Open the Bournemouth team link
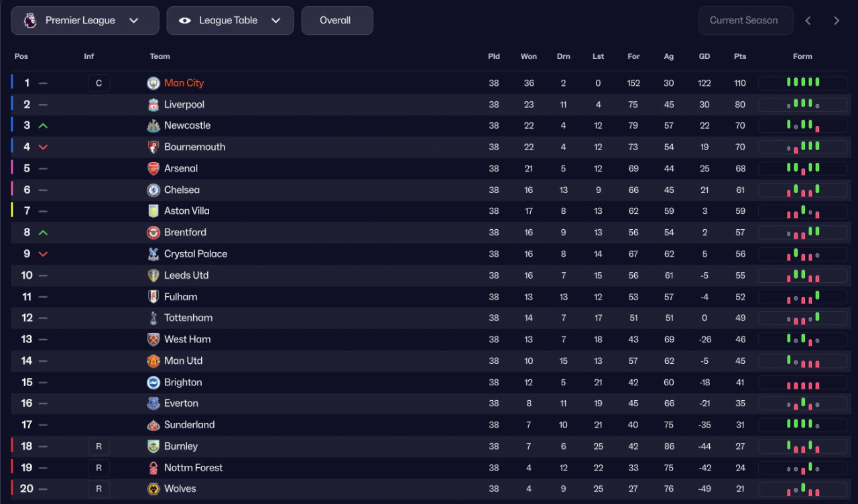The width and height of the screenshot is (858, 504). coord(194,147)
